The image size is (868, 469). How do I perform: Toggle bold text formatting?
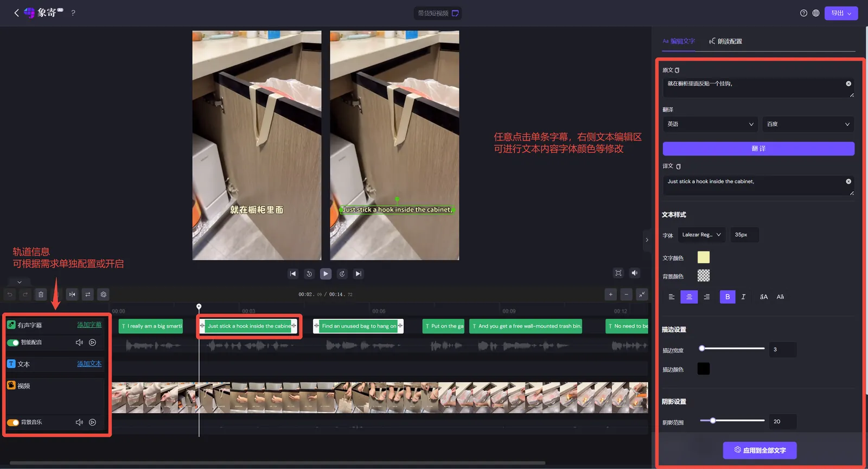pyautogui.click(x=727, y=297)
